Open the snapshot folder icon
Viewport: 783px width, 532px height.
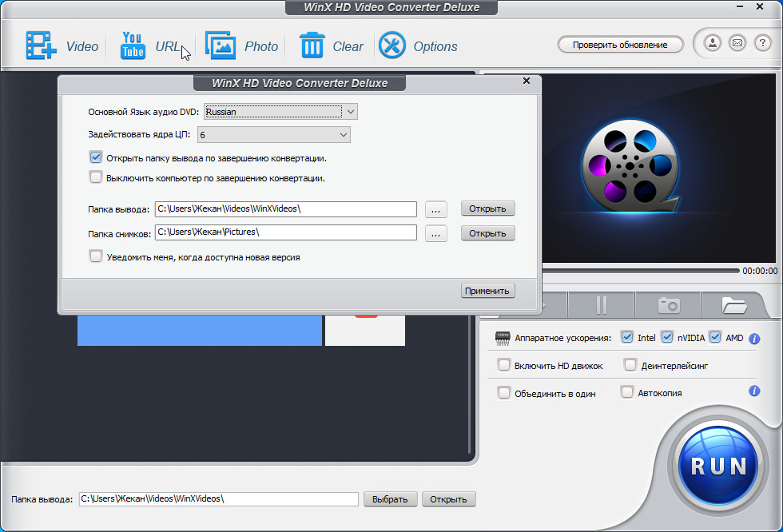733,305
